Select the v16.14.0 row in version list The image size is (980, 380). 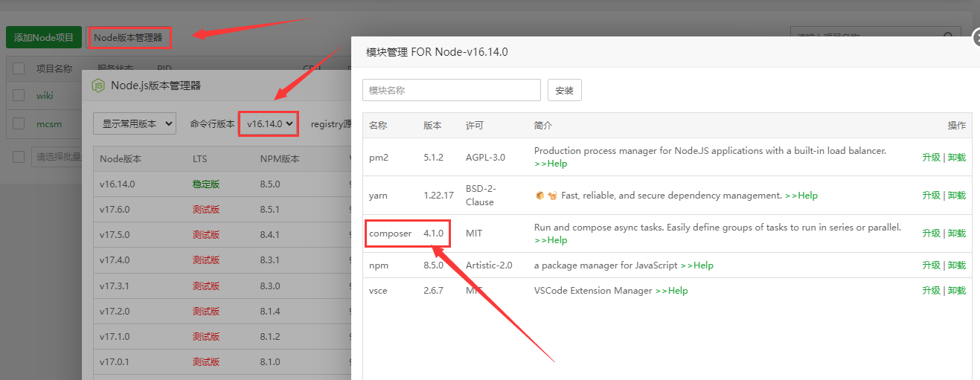[222, 184]
